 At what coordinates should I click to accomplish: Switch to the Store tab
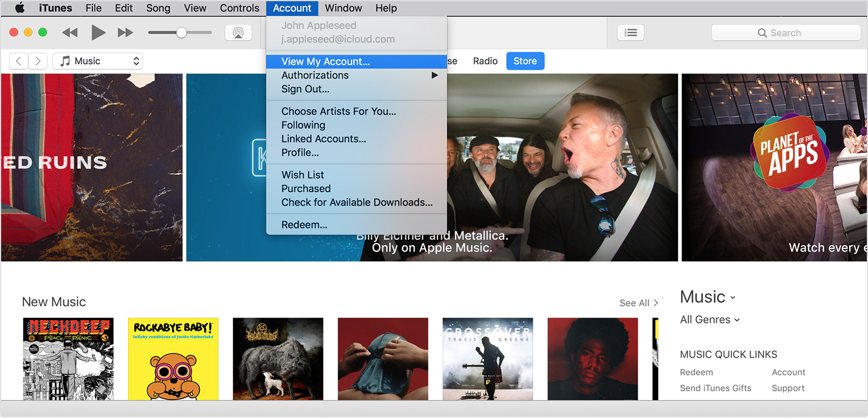point(525,61)
